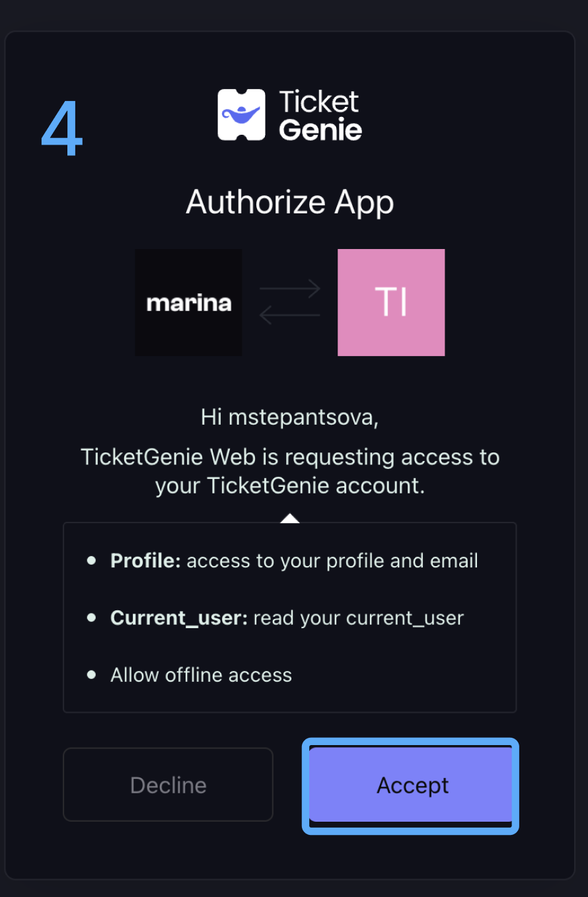Click the bullet beside the Profile permission
Screen dimensions: 588x897
(x=92, y=561)
